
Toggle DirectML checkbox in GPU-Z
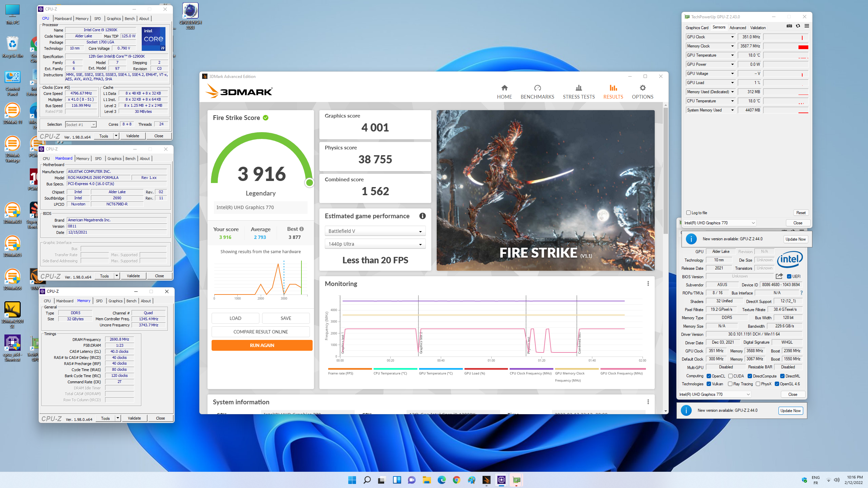(782, 376)
